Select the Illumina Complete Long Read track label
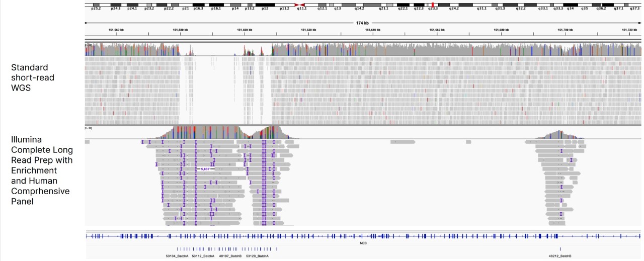Image resolution: width=644 pixels, height=261 pixels. click(x=42, y=170)
